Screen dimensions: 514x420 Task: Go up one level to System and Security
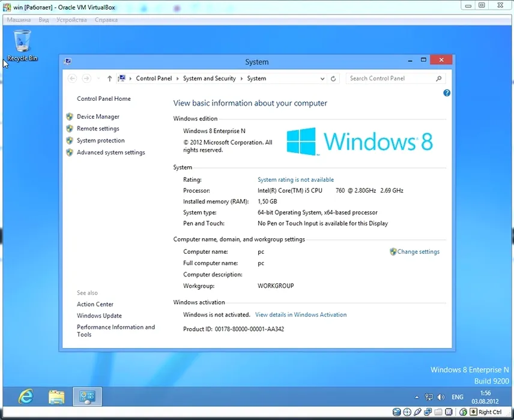109,79
